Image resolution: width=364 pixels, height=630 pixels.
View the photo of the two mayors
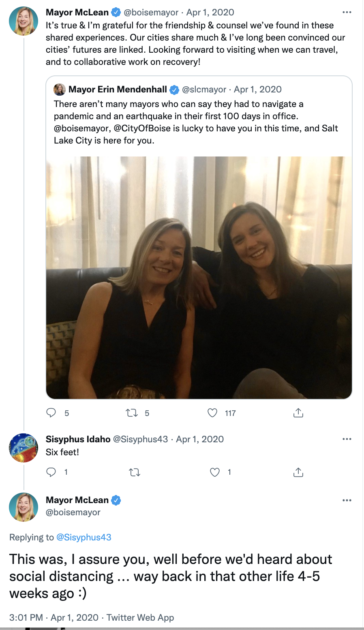[x=199, y=278]
